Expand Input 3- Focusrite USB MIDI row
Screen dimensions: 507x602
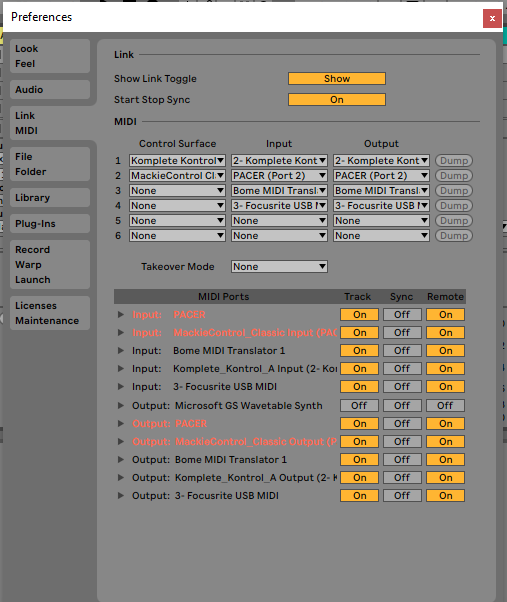click(121, 387)
